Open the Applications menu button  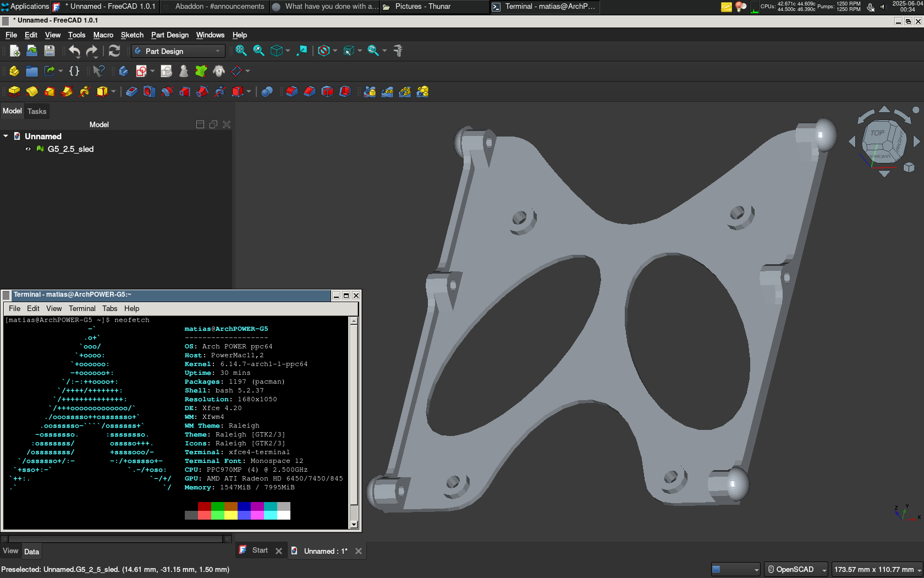(25, 7)
